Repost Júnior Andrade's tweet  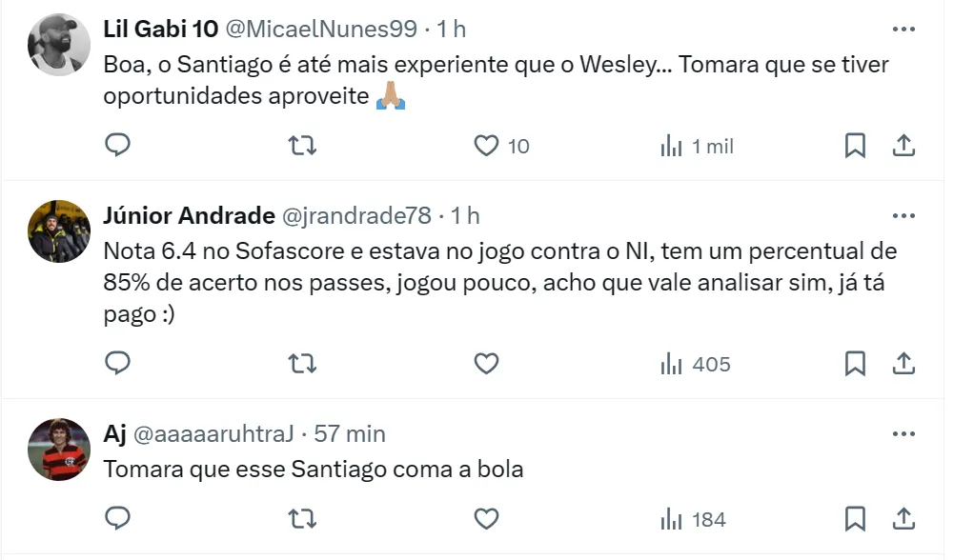302,363
